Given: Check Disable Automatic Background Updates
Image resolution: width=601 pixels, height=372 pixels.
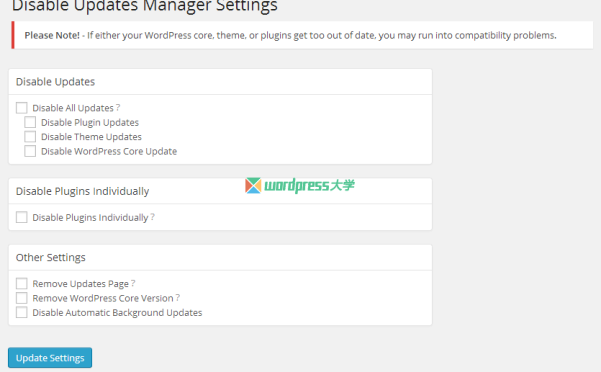Looking at the screenshot, I should click(x=21, y=312).
